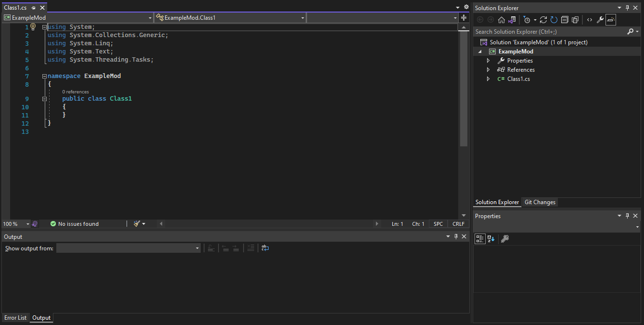Toggle auto-hide pin on Output panel
Viewport: 644px width, 325px height.
[456, 236]
